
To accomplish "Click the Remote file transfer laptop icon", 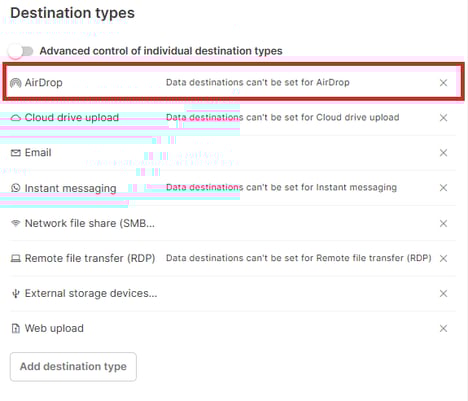I will pos(16,258).
